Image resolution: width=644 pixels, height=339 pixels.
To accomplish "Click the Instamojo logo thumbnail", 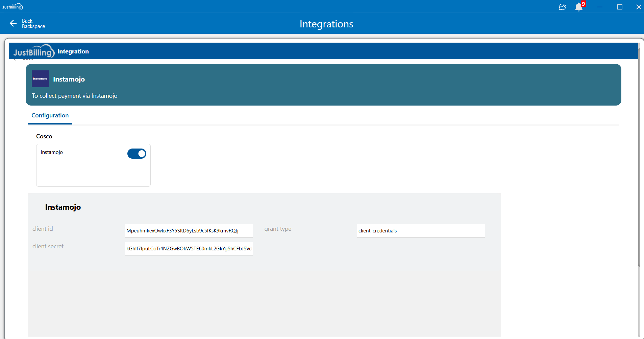I will click(40, 79).
